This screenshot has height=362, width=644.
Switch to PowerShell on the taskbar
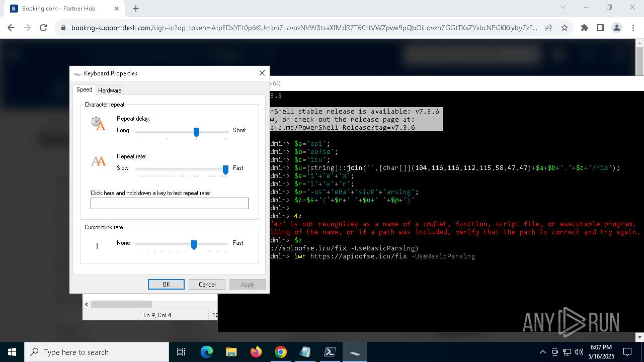(x=330, y=352)
